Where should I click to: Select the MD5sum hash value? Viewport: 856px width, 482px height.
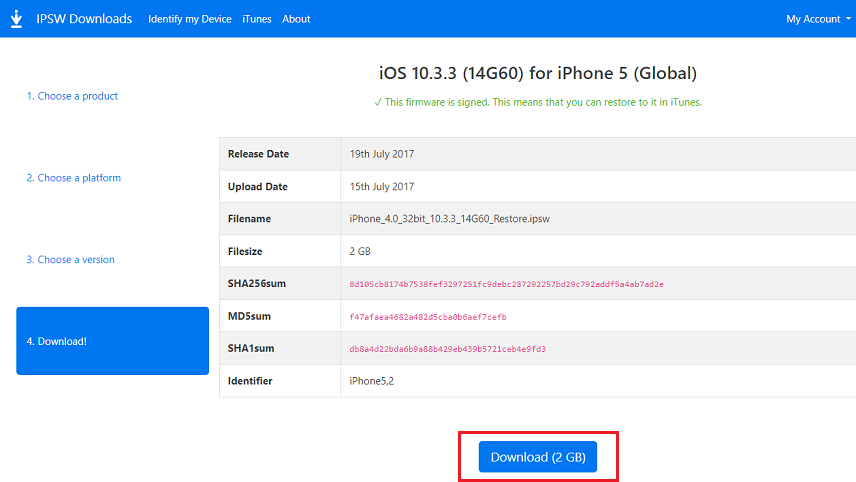tap(427, 317)
